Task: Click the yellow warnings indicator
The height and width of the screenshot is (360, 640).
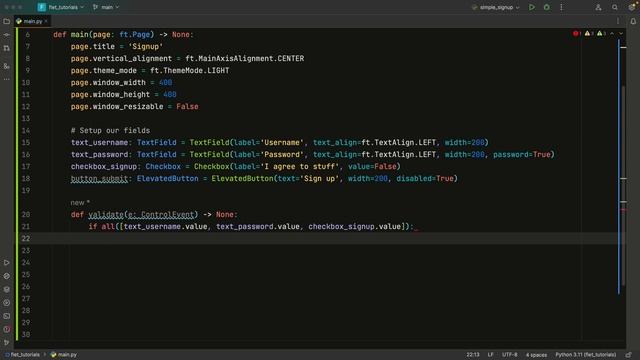Action: [x=589, y=33]
